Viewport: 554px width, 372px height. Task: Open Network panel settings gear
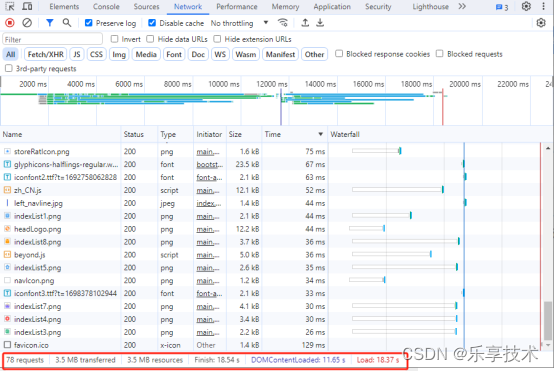(541, 23)
